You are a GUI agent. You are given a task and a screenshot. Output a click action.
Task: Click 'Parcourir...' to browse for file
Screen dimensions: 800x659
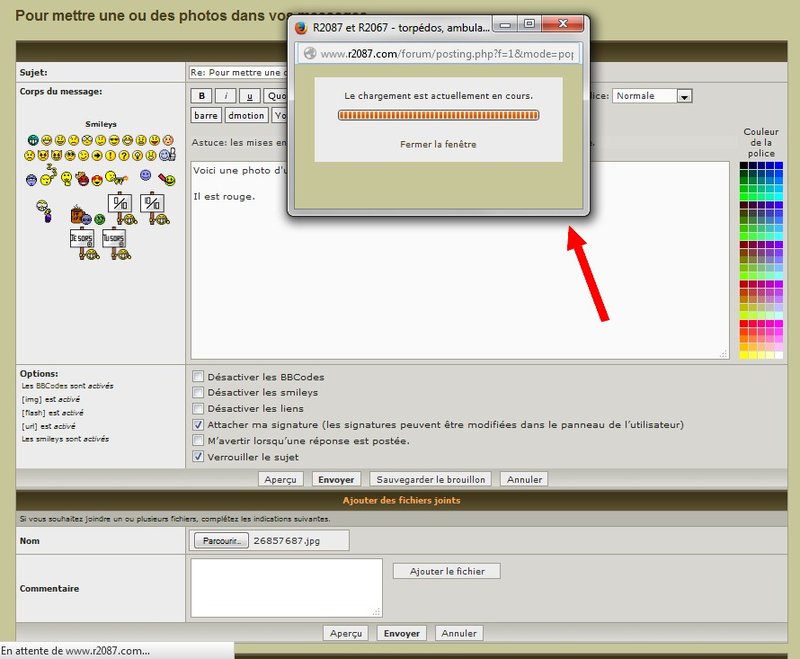pyautogui.click(x=220, y=541)
